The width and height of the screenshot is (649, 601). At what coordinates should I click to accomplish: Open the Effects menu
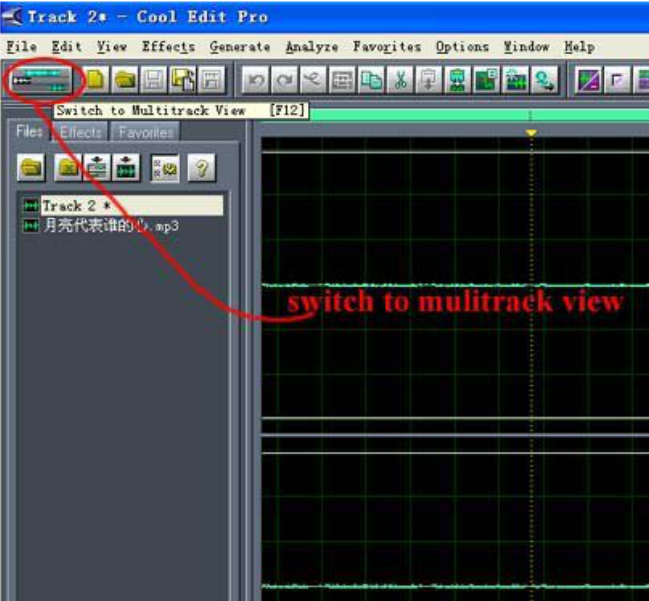click(x=168, y=47)
